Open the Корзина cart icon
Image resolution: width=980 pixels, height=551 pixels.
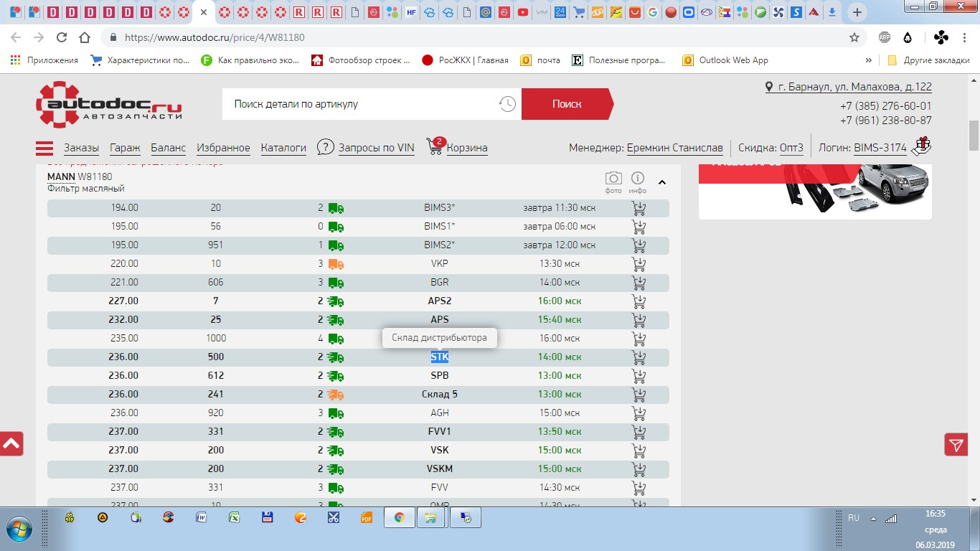435,146
